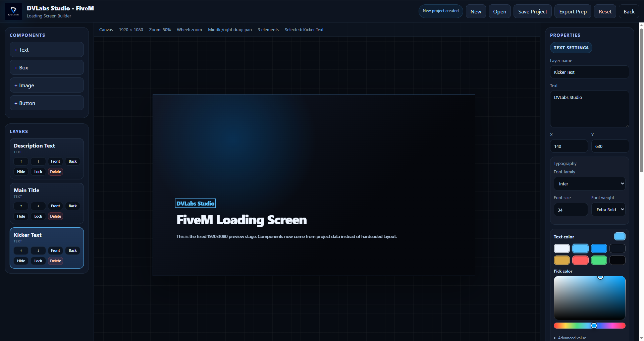
Task: Pick the black text color swatch
Action: (618, 260)
